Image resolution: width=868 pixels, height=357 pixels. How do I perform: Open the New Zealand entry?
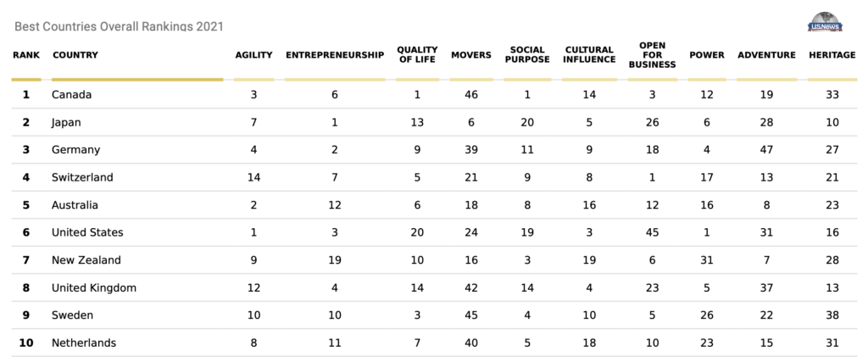pos(86,260)
